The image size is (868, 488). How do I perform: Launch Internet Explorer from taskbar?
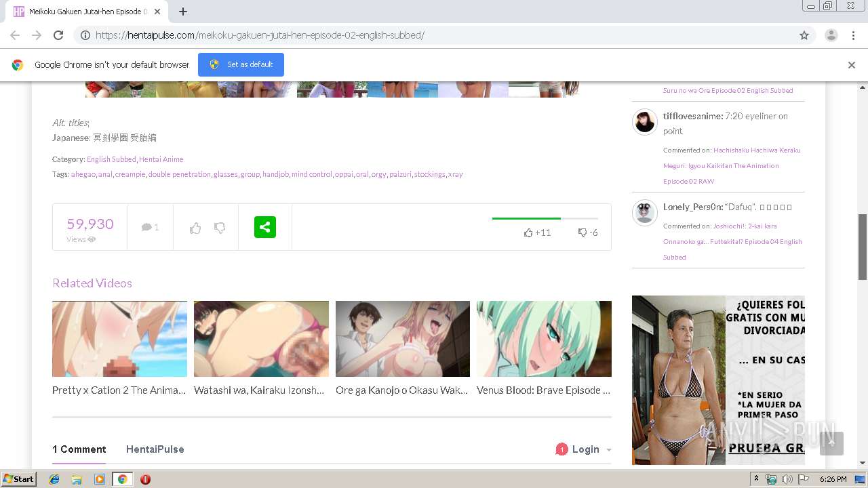pyautogui.click(x=54, y=479)
